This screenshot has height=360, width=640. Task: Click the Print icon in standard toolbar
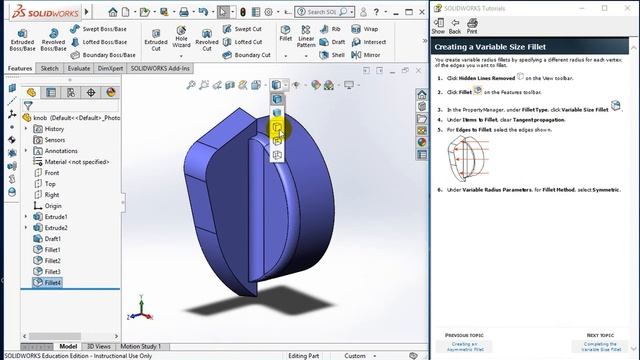[184, 12]
